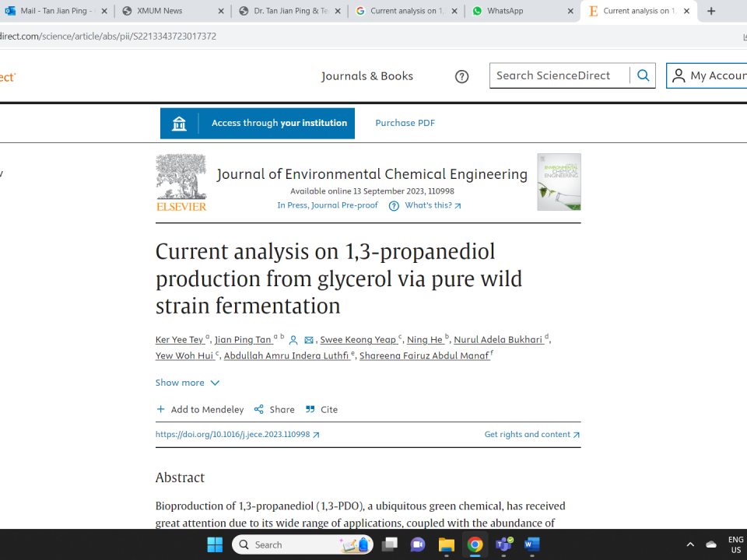Click Add to Mendeley
The width and height of the screenshot is (747, 560).
tap(200, 410)
